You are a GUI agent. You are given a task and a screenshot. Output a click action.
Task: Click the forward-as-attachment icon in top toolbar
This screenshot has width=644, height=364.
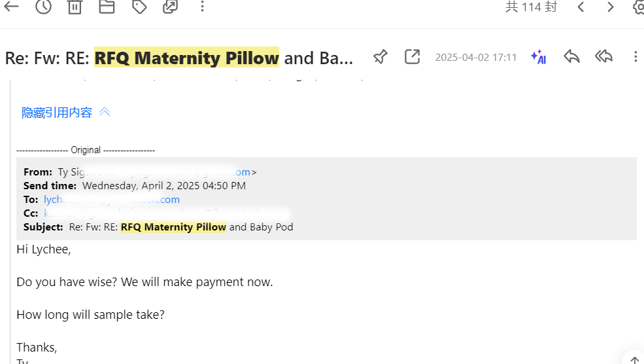170,7
